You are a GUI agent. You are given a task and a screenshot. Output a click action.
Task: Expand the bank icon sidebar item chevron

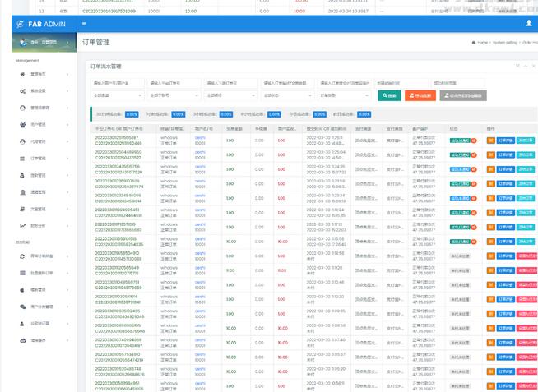67,192
